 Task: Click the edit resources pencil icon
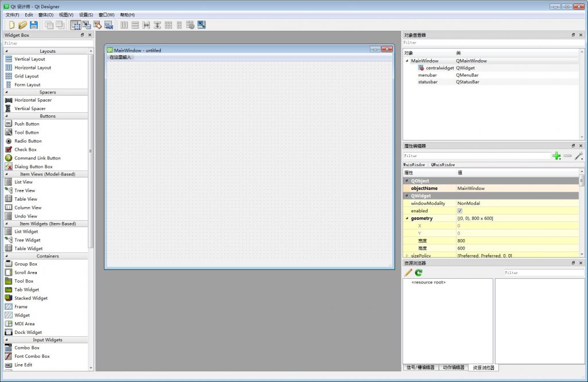408,273
